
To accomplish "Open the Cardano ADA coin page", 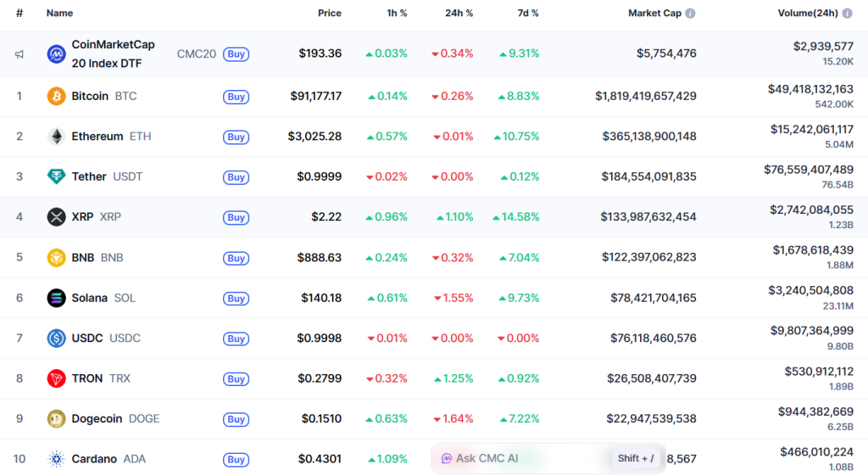I will pos(94,459).
